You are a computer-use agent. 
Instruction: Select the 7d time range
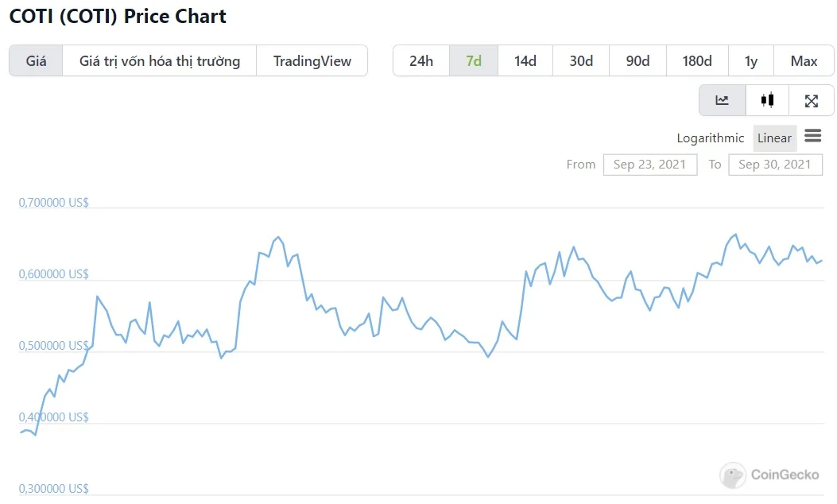[x=474, y=61]
